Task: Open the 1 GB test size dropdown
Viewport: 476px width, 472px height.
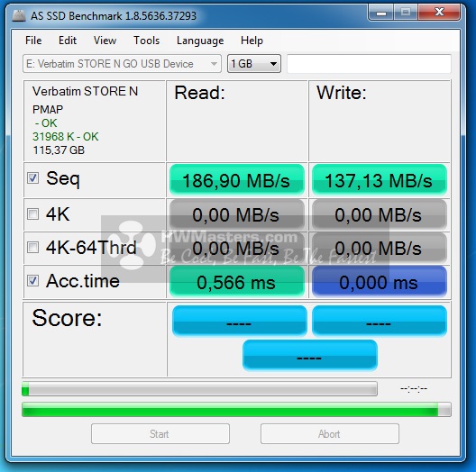Action: pos(254,64)
